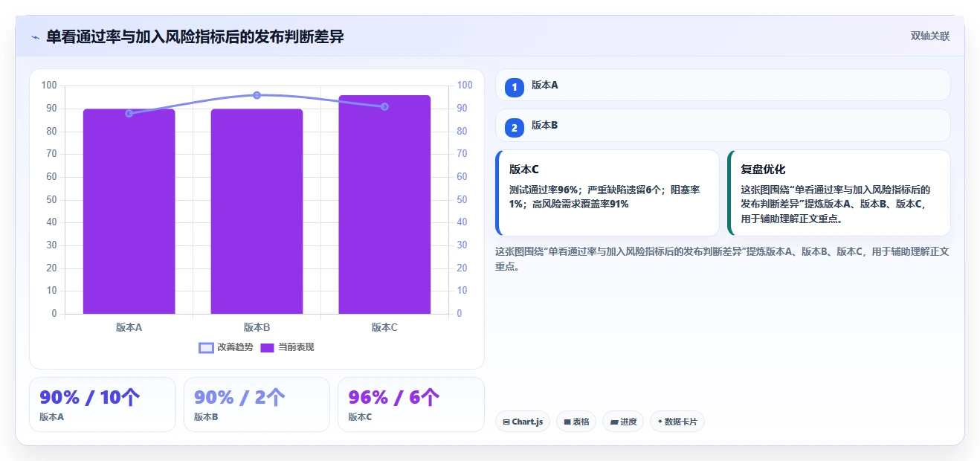
Task: Click the icon in 进度 tag
Action: click(614, 422)
